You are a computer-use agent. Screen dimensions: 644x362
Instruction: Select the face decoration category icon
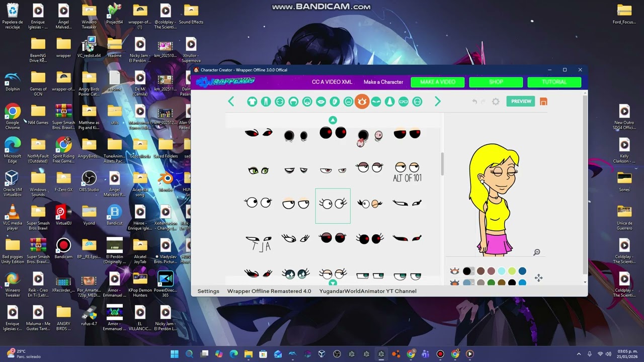pos(417,102)
